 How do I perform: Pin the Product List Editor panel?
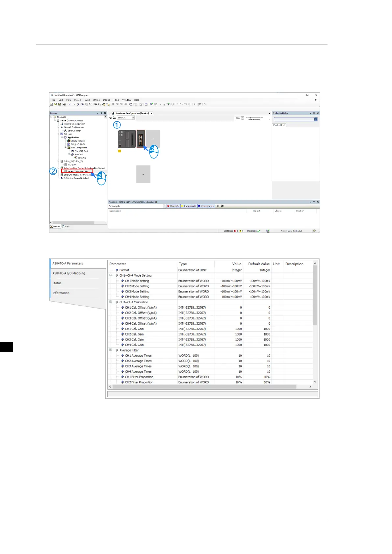pos(314,113)
